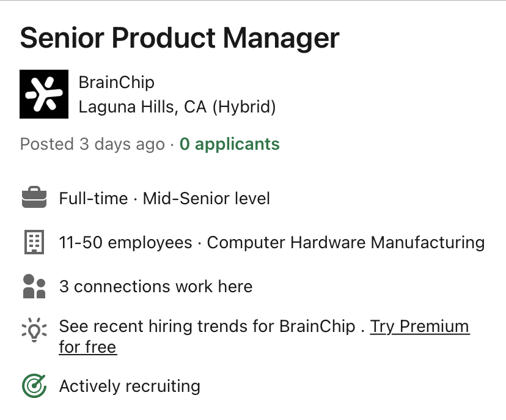Screen dimensions: 506x420
Task: Click the lightbulb hiring insights icon
Action: coord(34,330)
